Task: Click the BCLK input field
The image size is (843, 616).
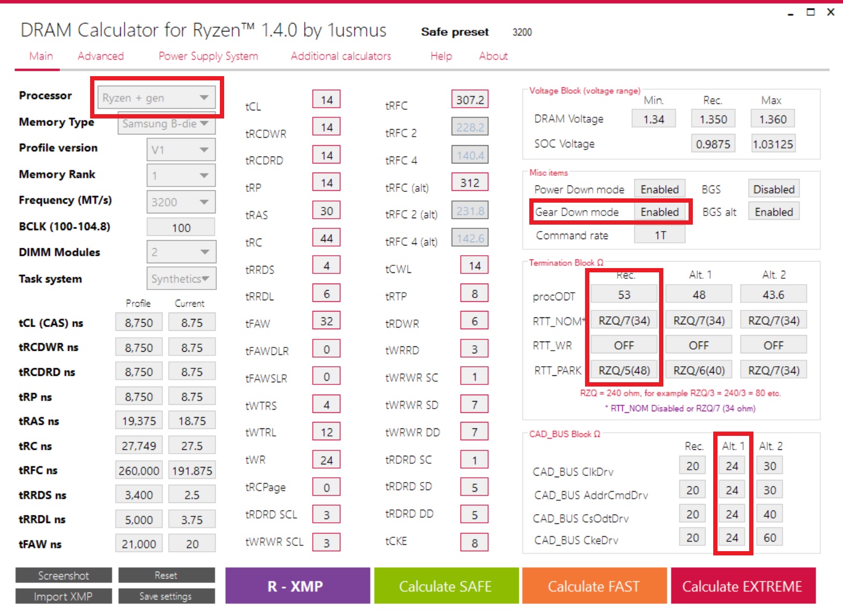Action: (x=181, y=228)
